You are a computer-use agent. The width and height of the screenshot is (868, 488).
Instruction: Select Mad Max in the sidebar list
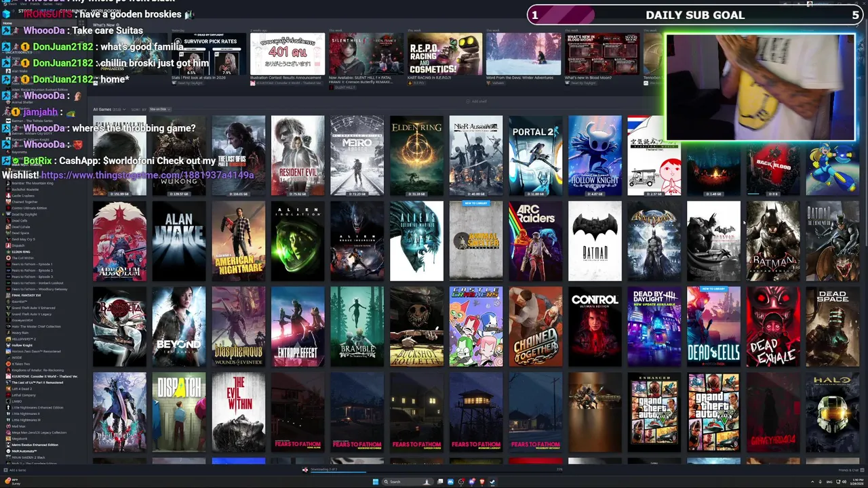pyautogui.click(x=18, y=426)
